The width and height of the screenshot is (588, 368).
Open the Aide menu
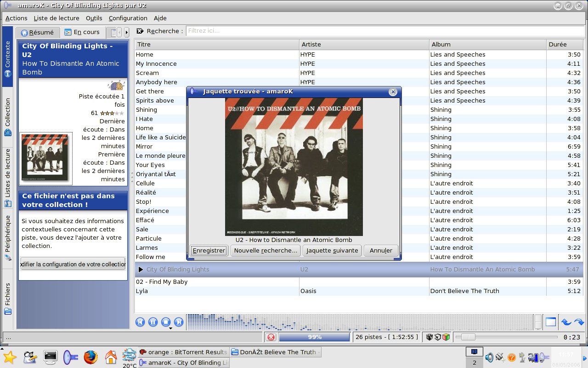pos(160,18)
